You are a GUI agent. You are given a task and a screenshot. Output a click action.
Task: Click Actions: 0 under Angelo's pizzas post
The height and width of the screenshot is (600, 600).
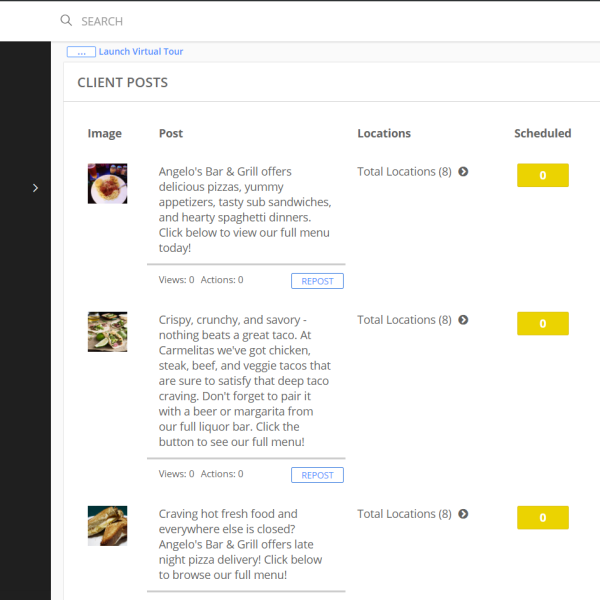pos(222,280)
